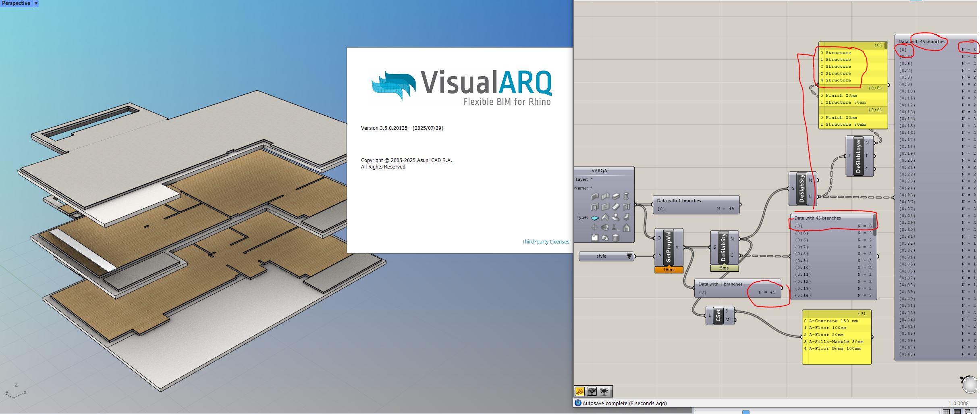Image resolution: width=980 pixels, height=414 pixels.
Task: Click 'Structure 80mm' row under branch {0;6}
Action: 853,125
